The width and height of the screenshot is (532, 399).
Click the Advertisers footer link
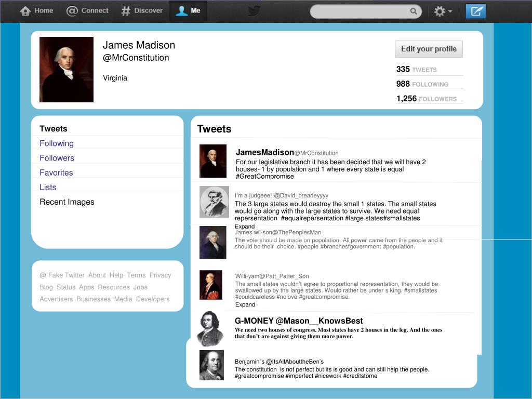[x=56, y=299]
